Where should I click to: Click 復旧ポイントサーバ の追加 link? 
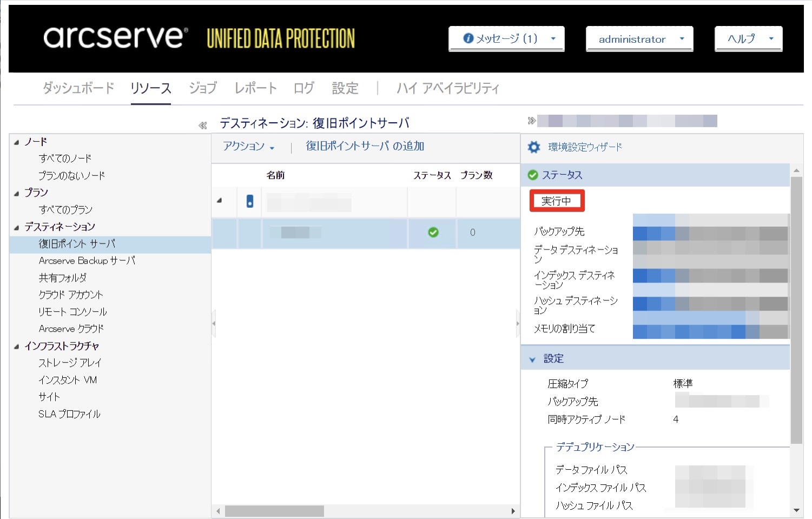[365, 146]
